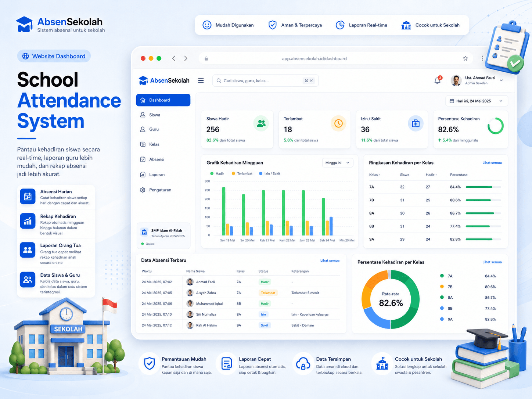Click the green Hadir legend dot in chart
Screen dimensions: 532x399
tap(212, 173)
